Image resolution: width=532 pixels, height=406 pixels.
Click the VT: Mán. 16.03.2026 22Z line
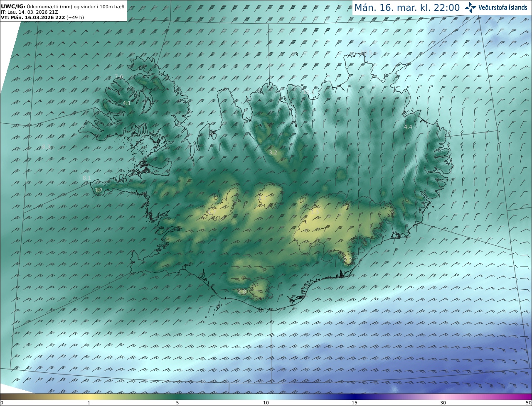tap(42, 17)
